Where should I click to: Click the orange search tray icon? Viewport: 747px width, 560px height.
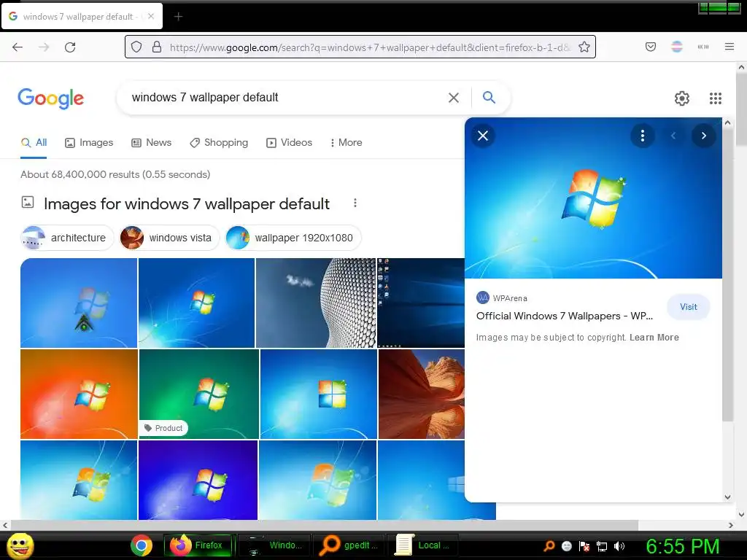pos(549,545)
